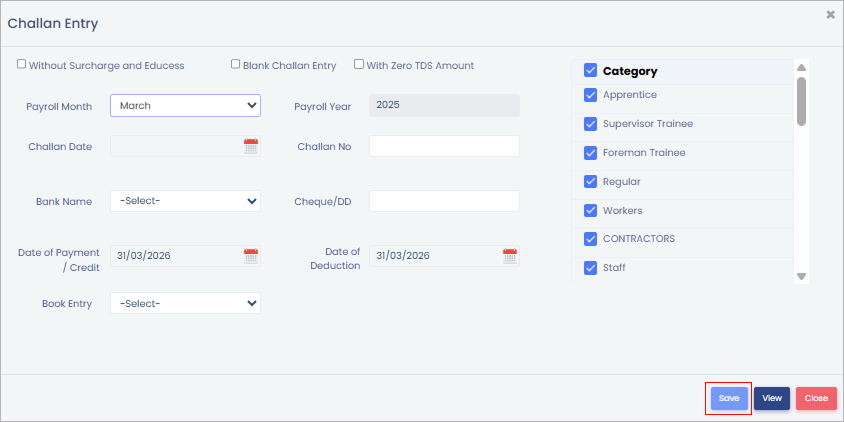Click the View button

click(772, 398)
